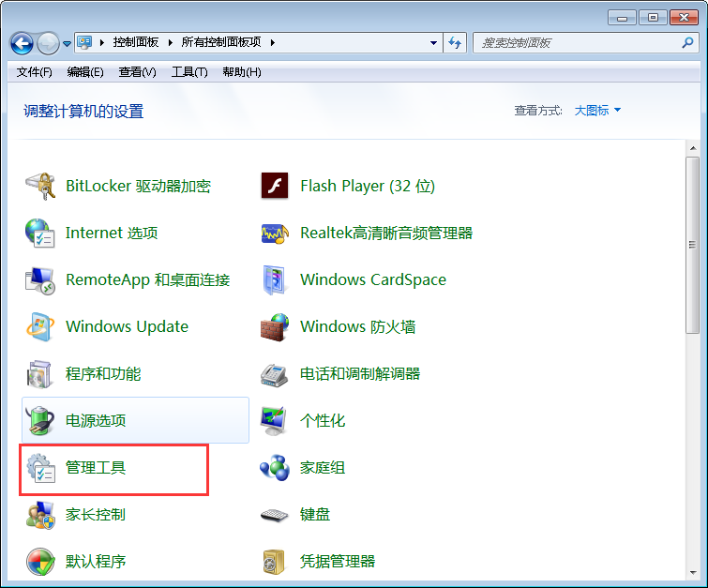Image resolution: width=708 pixels, height=588 pixels.
Task: Click the Flash Player (32 位) icon
Action: click(x=275, y=186)
